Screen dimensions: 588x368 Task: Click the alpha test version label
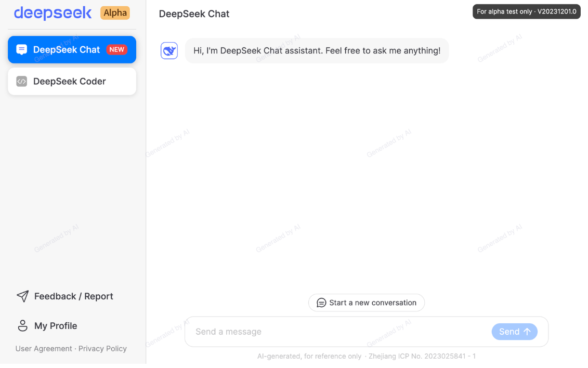point(527,11)
